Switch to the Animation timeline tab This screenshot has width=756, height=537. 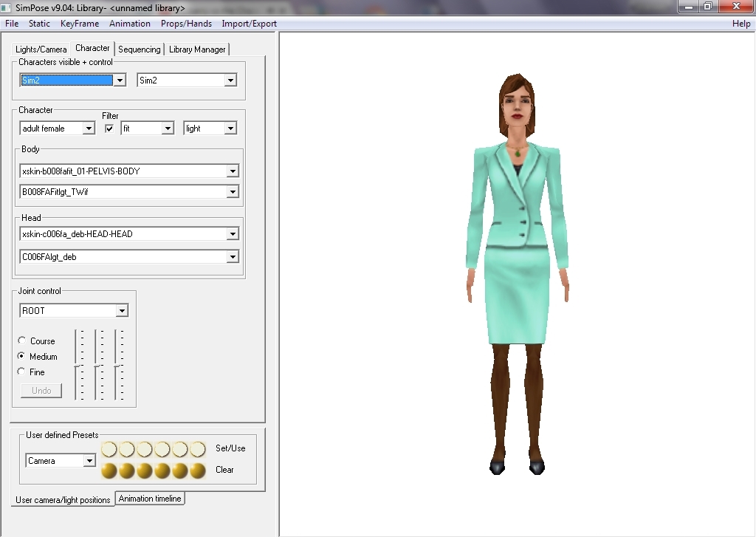click(150, 499)
